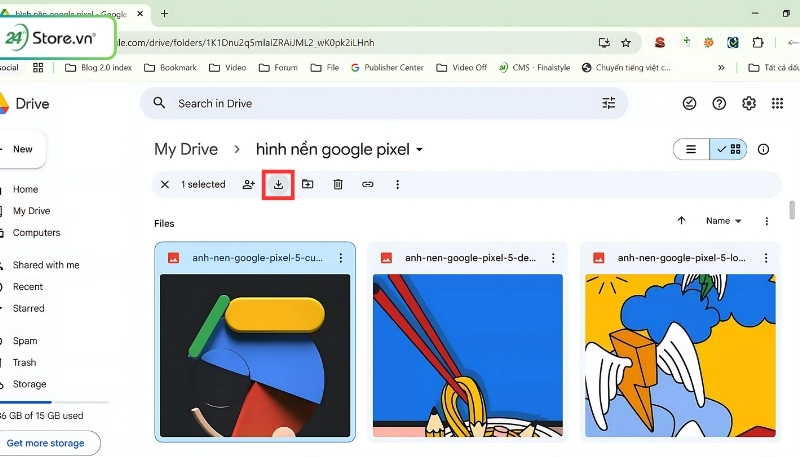Open the Home section
800x457 pixels.
pyautogui.click(x=26, y=189)
